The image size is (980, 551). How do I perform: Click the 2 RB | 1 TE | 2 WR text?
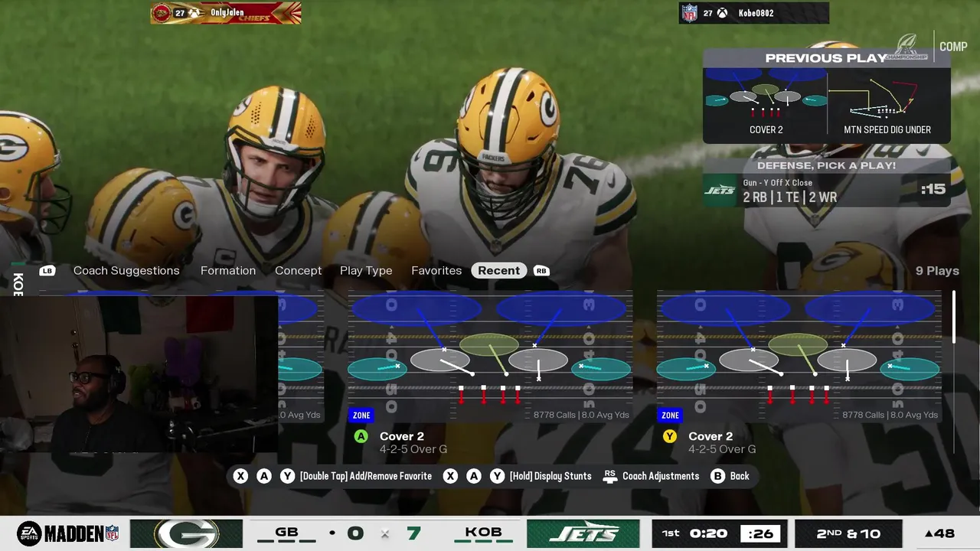pos(790,197)
